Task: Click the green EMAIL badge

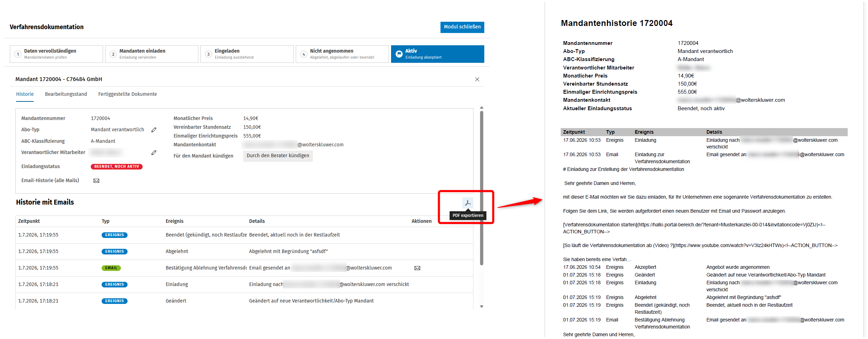Action: point(111,268)
